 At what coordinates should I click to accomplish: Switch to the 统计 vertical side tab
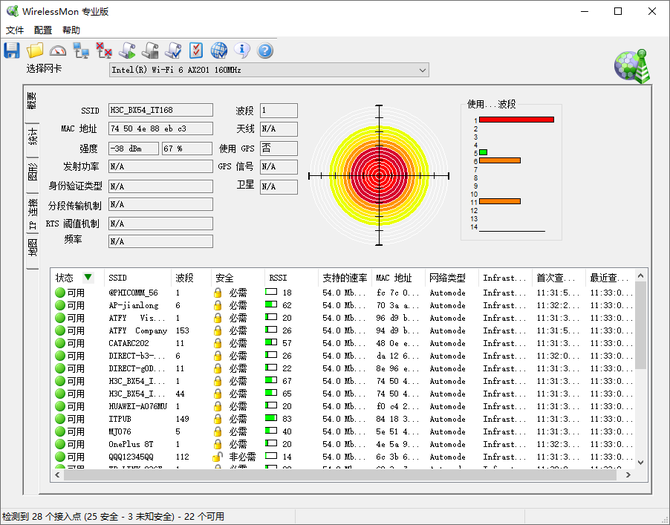[x=32, y=137]
